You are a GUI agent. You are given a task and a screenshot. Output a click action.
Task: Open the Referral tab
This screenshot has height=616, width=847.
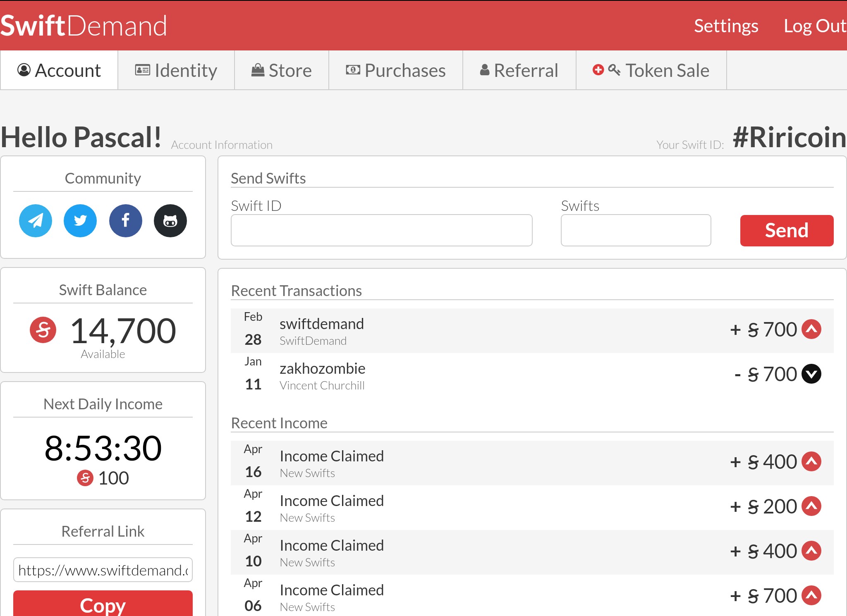tap(519, 70)
